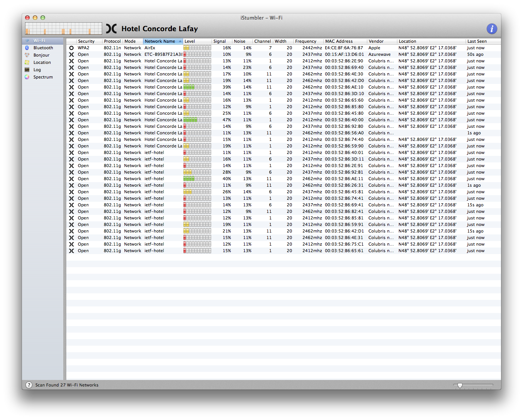The width and height of the screenshot is (523, 420).
Task: Toggle sort order on Network Name header
Action: pos(163,41)
